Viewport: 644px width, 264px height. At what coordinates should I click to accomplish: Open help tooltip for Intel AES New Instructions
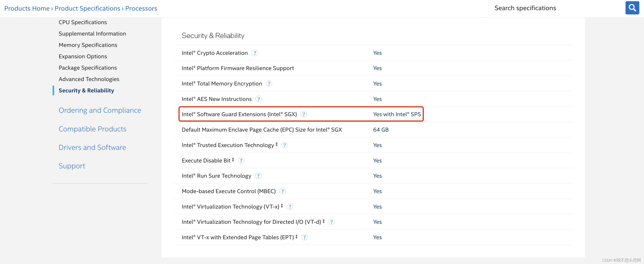tap(259, 99)
